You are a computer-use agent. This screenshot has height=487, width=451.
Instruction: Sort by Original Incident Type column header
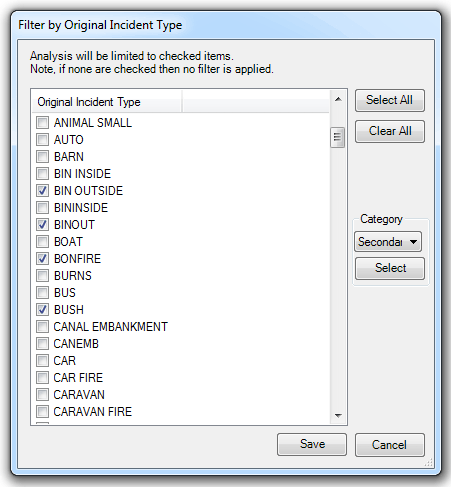click(x=107, y=102)
